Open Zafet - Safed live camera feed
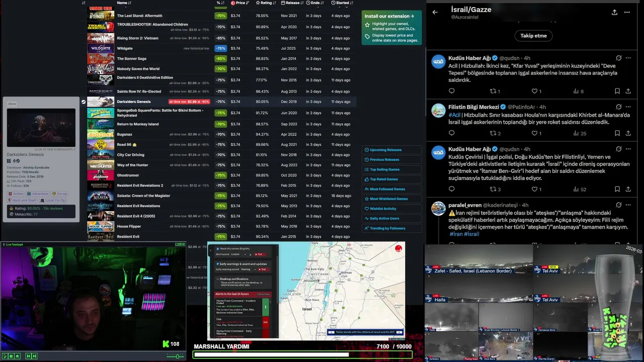Image resolution: width=644 pixels, height=362 pixels. pos(478,259)
